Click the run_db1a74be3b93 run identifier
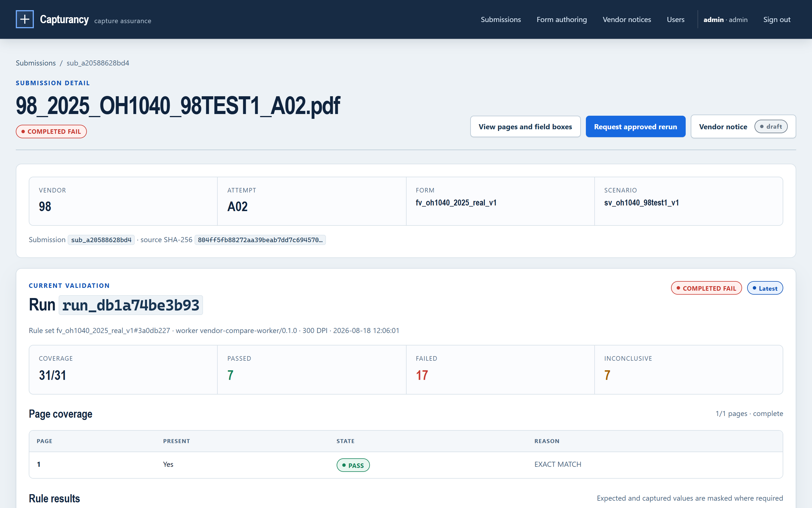This screenshot has width=812, height=508. 131,305
